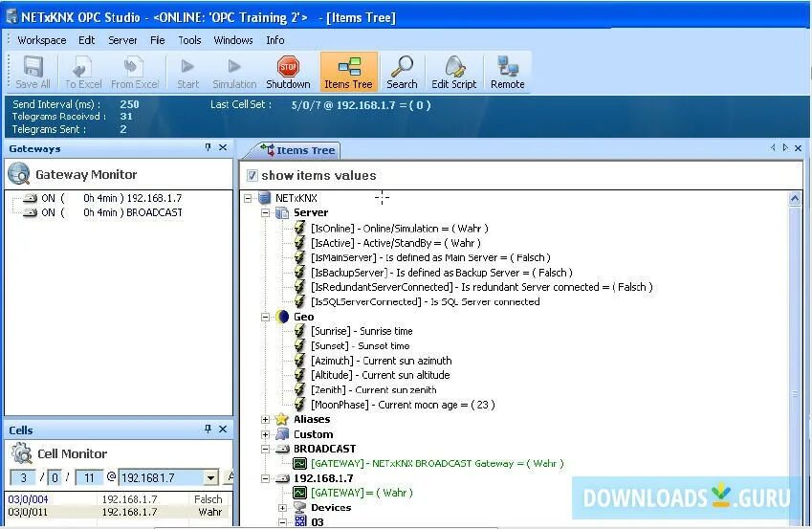This screenshot has width=812, height=529.
Task: Open the gateway address dropdown in Cell Monitor
Action: tap(210, 477)
